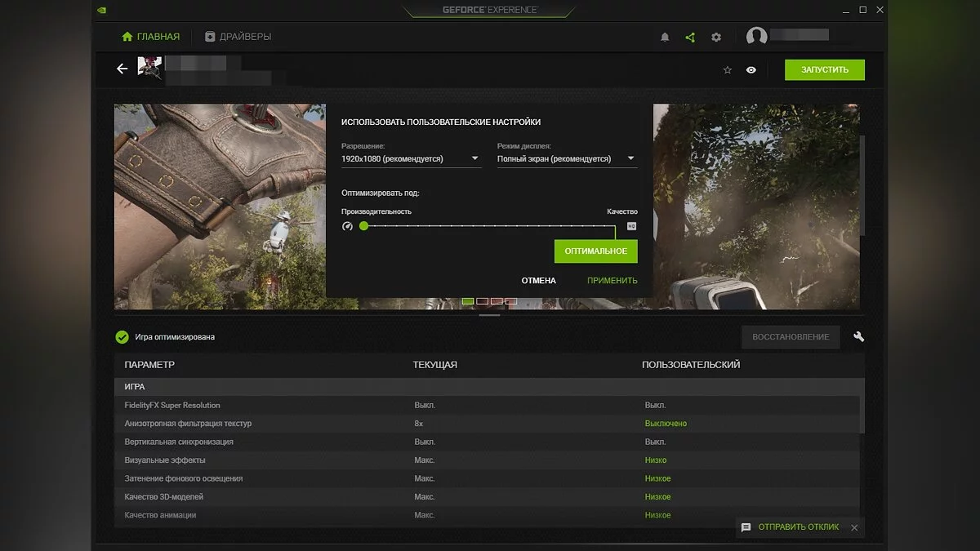Switch to the Драйверы tab
This screenshot has height=551, width=980.
tap(238, 37)
